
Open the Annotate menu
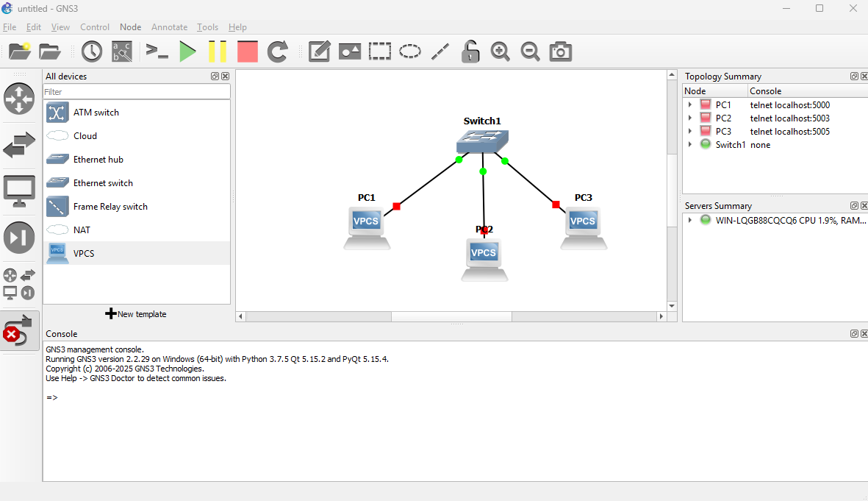tap(169, 27)
